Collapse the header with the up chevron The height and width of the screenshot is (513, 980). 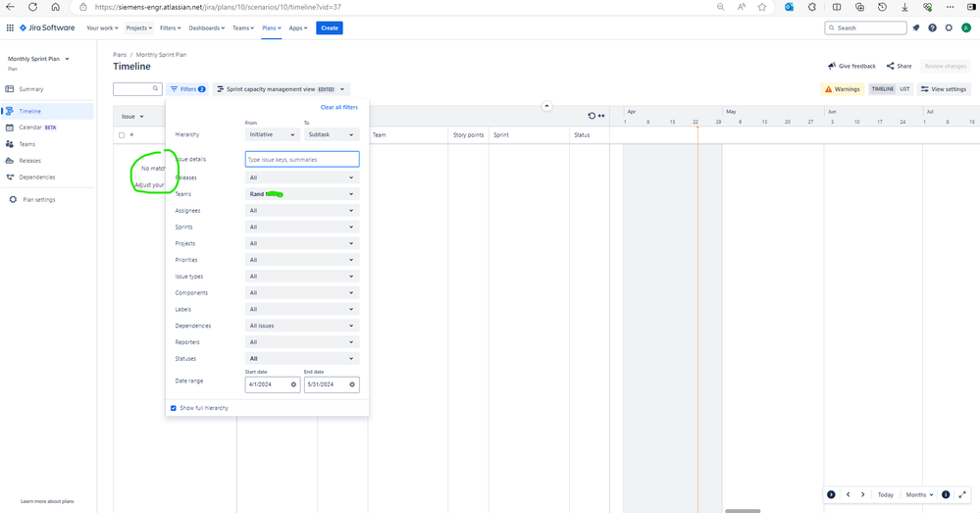tap(546, 106)
